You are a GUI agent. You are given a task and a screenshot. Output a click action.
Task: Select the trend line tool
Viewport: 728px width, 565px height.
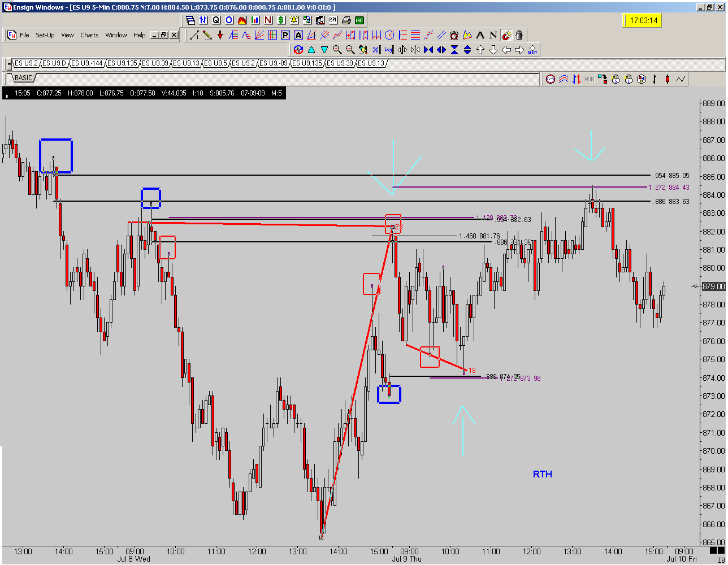[194, 35]
